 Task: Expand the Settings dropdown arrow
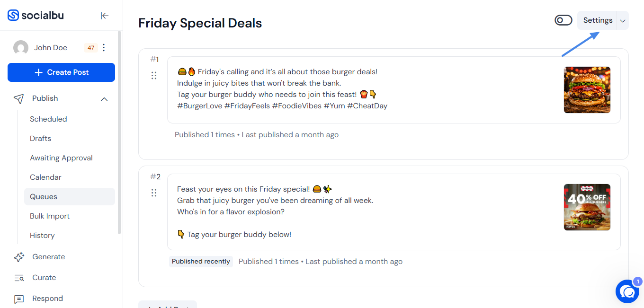point(623,21)
